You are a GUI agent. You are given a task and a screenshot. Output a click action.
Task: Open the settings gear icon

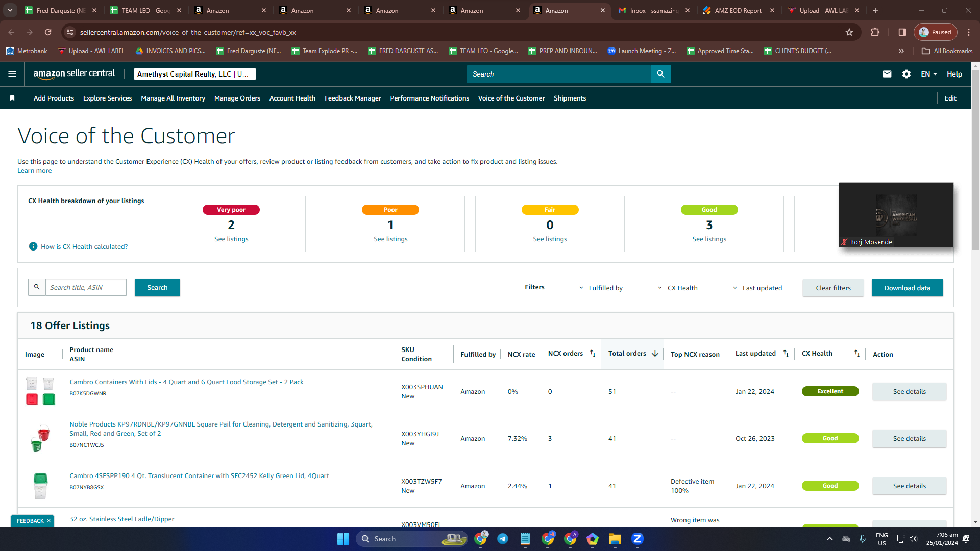tap(906, 74)
